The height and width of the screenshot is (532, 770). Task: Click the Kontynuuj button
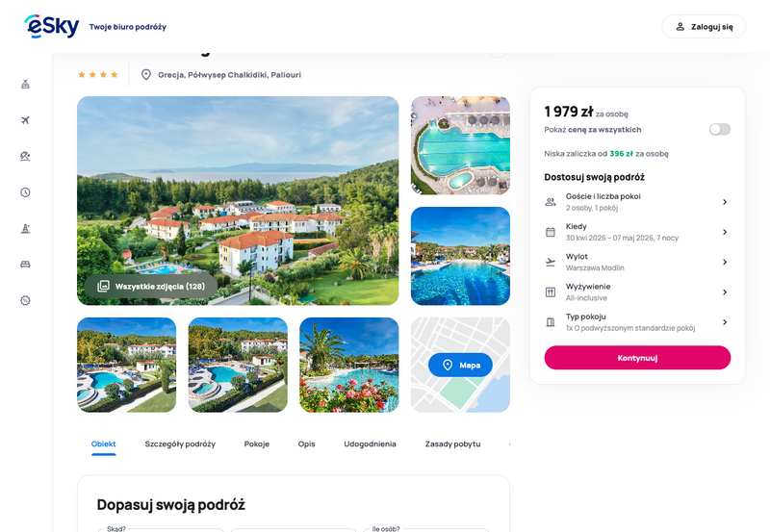(x=637, y=358)
